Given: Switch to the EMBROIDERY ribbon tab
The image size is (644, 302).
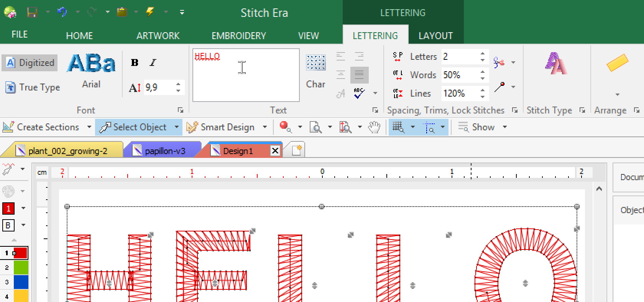Looking at the screenshot, I should (238, 36).
